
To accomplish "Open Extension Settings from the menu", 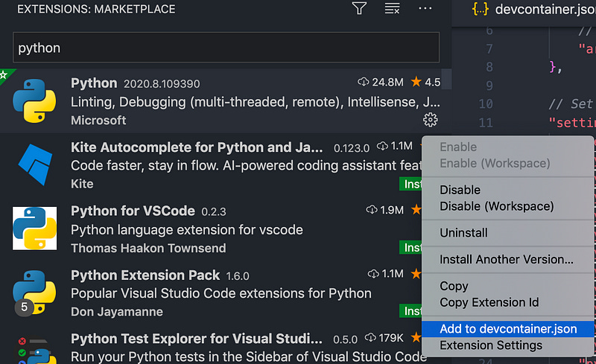I will pos(491,345).
